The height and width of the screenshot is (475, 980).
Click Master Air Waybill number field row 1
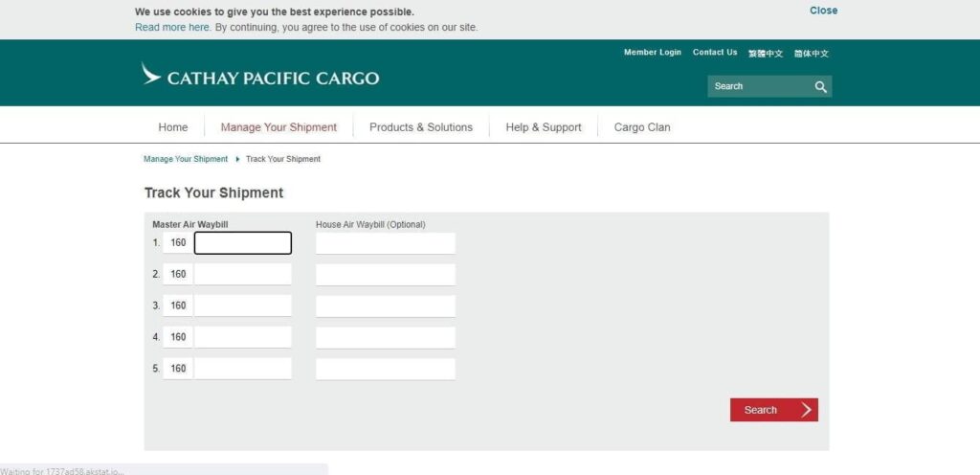coord(242,243)
